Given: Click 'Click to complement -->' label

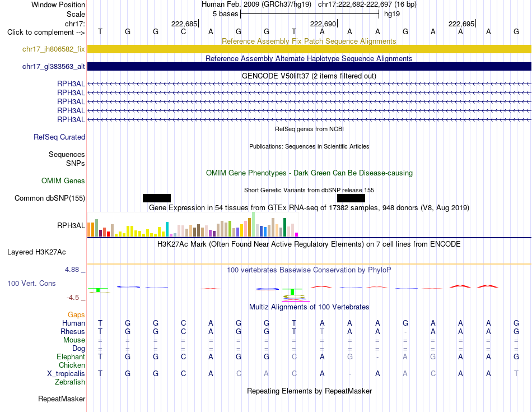Looking at the screenshot, I should pos(46,33).
